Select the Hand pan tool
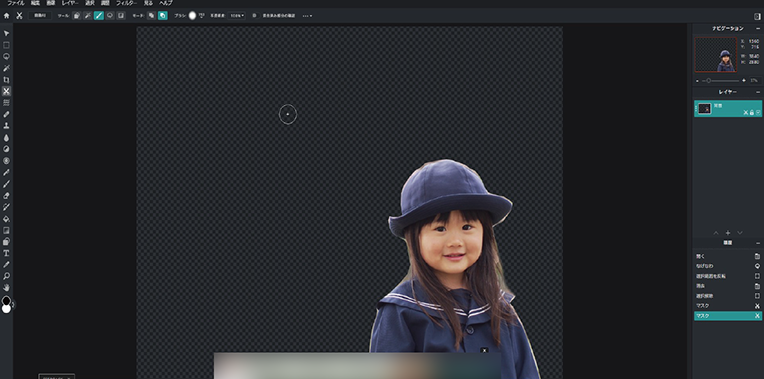The width and height of the screenshot is (764, 379). [6, 287]
